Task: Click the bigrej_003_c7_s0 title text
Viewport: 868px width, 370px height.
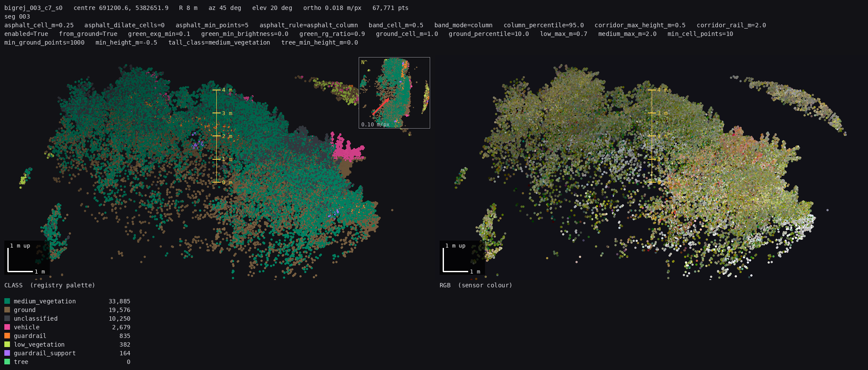Action: click(x=33, y=8)
